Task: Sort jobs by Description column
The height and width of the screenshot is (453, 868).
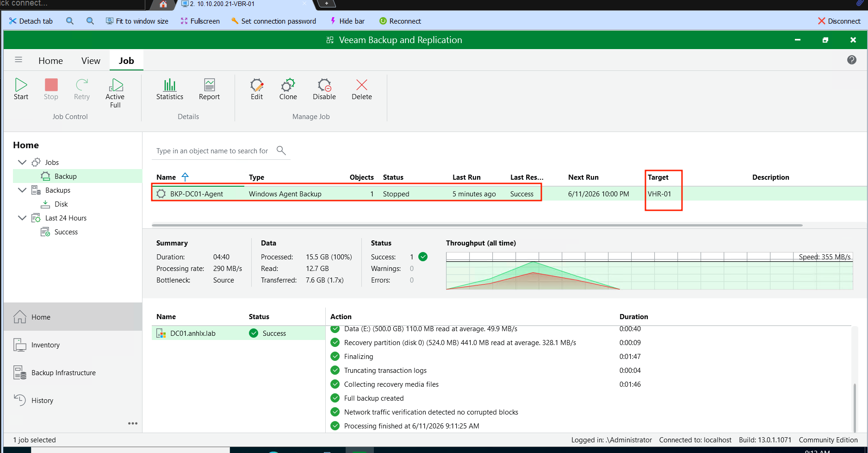Action: click(770, 177)
